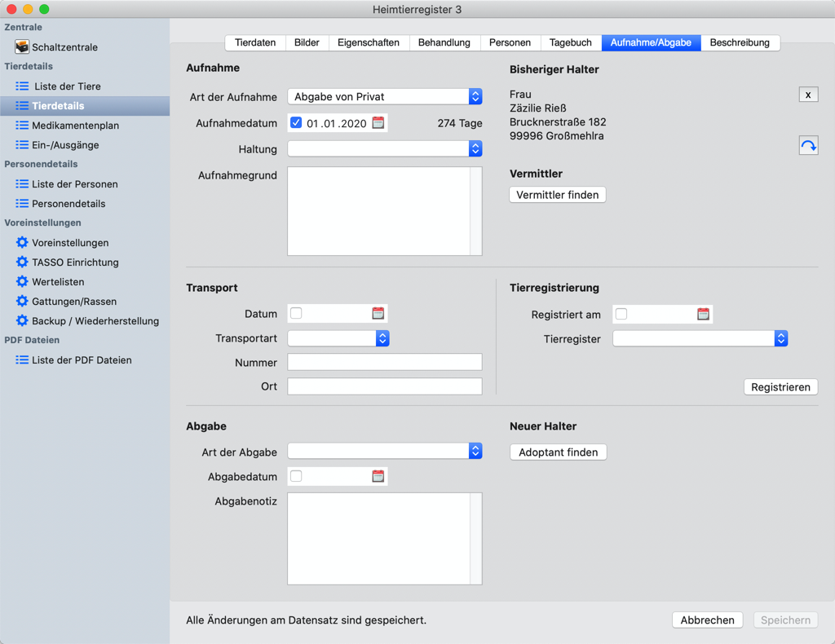The image size is (835, 644).
Task: Click into the Transport Nummer field
Action: coord(385,363)
